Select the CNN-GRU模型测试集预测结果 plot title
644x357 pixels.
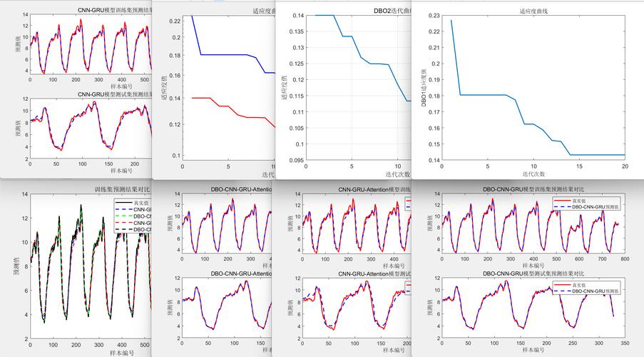(115, 94)
